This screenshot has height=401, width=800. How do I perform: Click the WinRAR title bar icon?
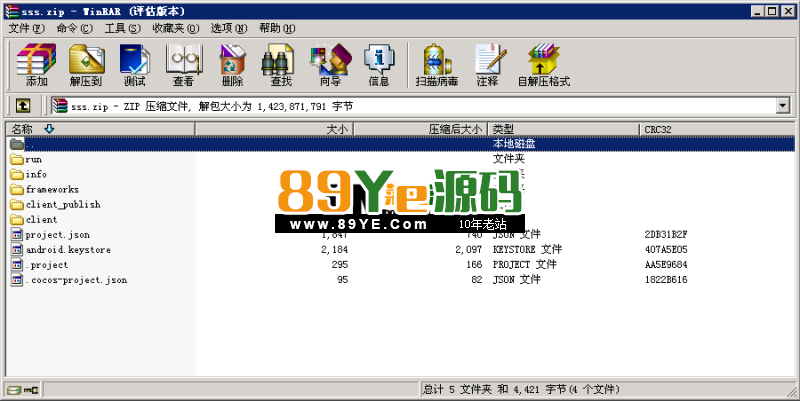click(11, 11)
